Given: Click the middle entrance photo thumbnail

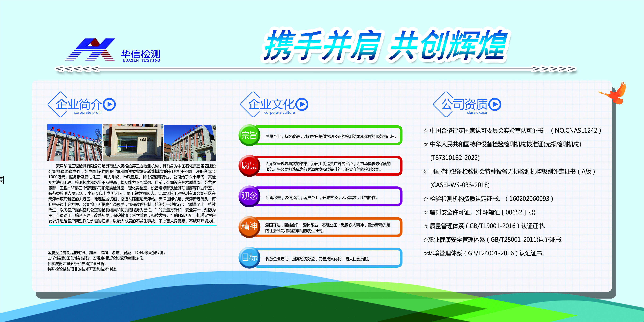Looking at the screenshot, I should click(133, 142).
